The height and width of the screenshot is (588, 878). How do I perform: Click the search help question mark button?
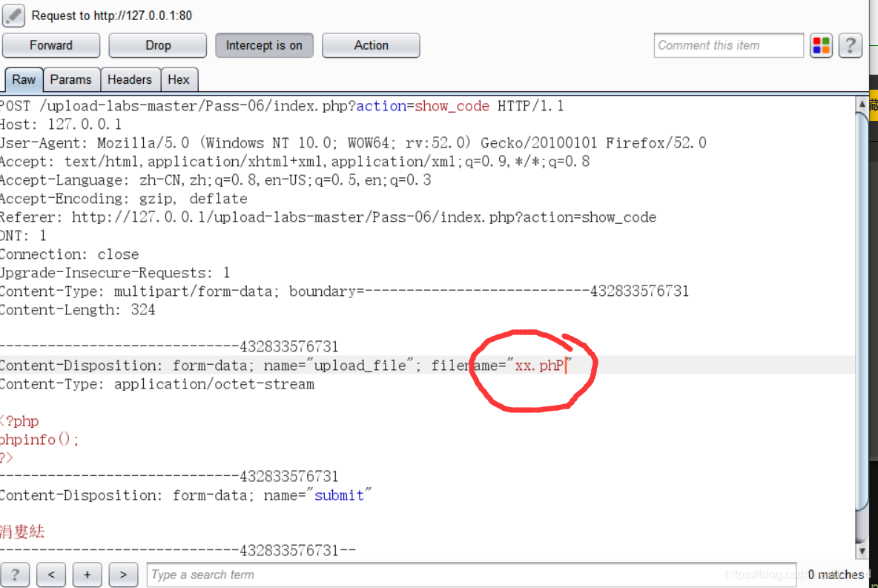point(15,575)
